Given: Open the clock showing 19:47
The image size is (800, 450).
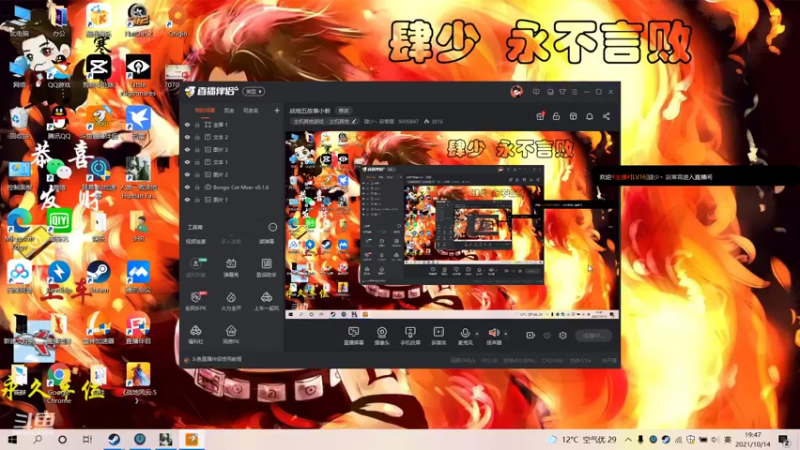Looking at the screenshot, I should click(x=753, y=439).
